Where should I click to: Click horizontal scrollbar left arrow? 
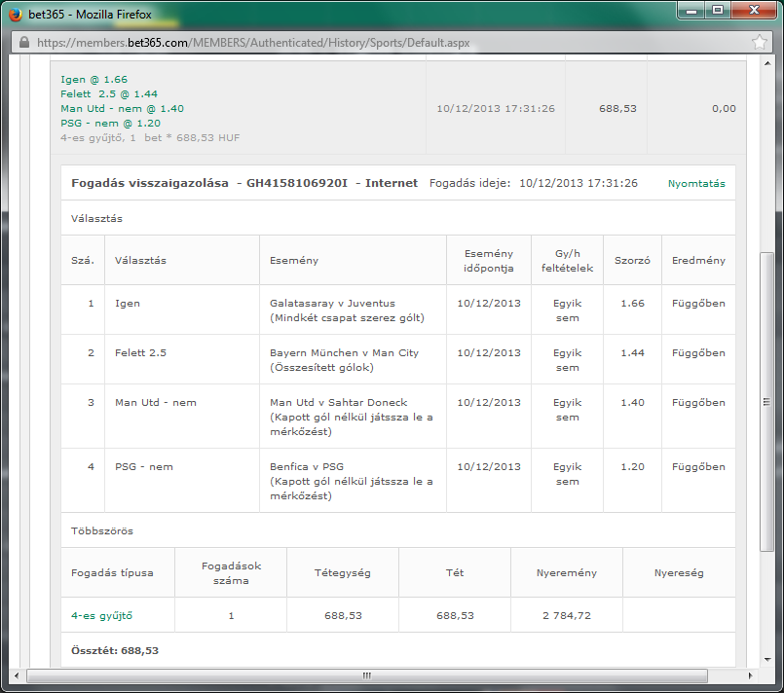click(17, 676)
